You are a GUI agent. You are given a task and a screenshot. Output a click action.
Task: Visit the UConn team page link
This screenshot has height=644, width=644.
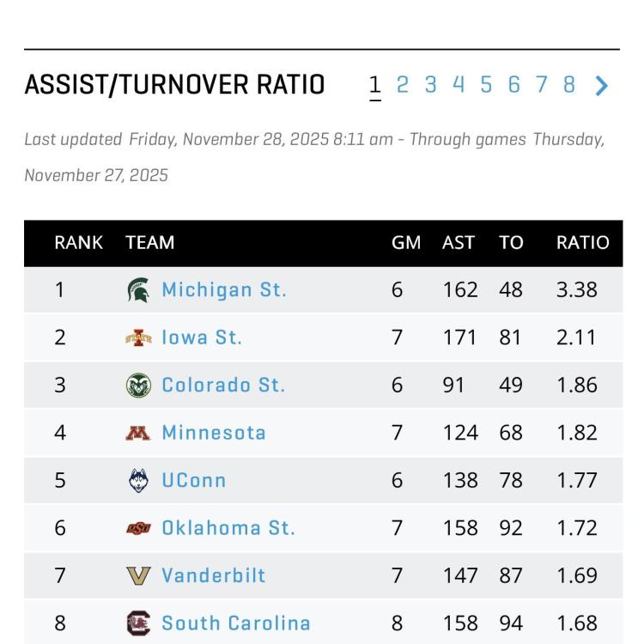pyautogui.click(x=194, y=480)
